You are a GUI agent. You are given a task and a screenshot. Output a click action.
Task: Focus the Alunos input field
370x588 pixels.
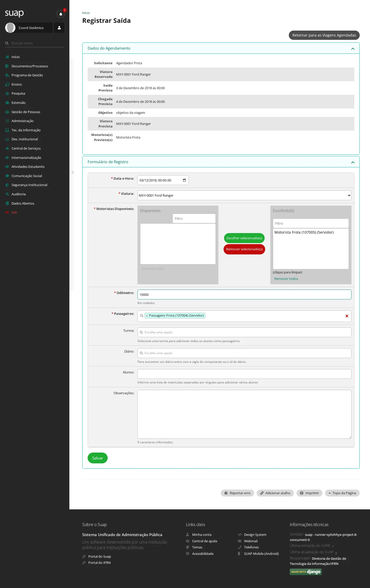point(244,374)
